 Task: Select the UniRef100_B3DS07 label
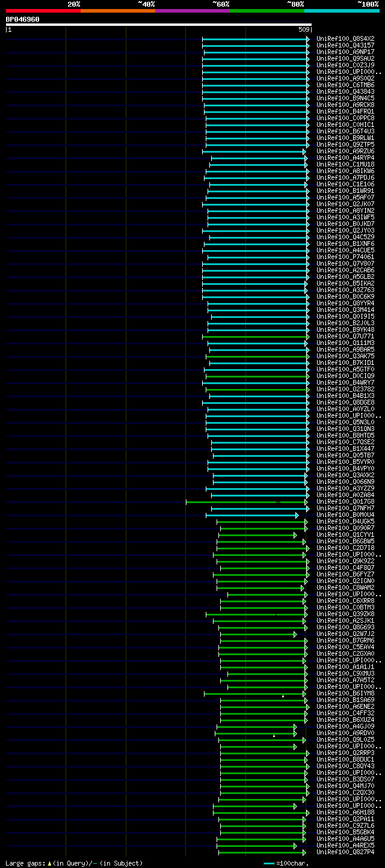pyautogui.click(x=346, y=779)
